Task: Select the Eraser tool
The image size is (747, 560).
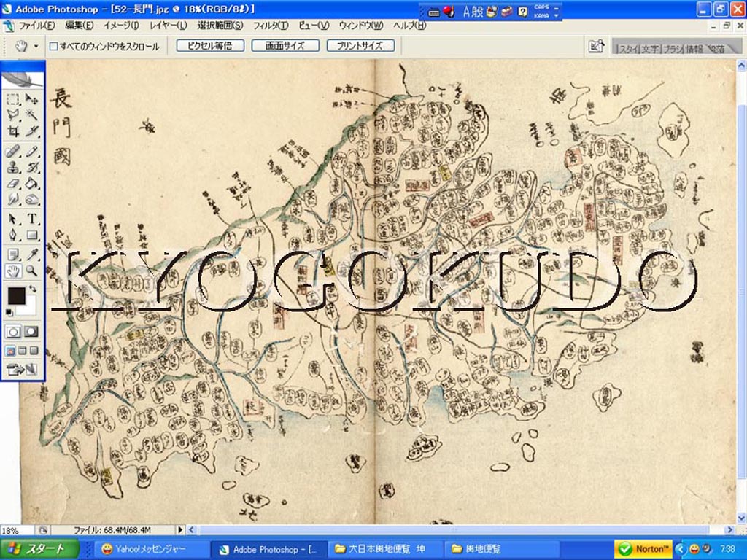Action: point(13,183)
